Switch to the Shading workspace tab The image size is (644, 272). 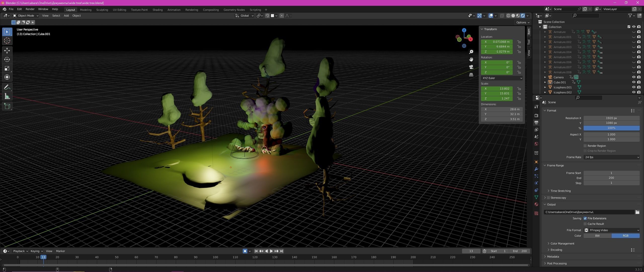coord(157,10)
